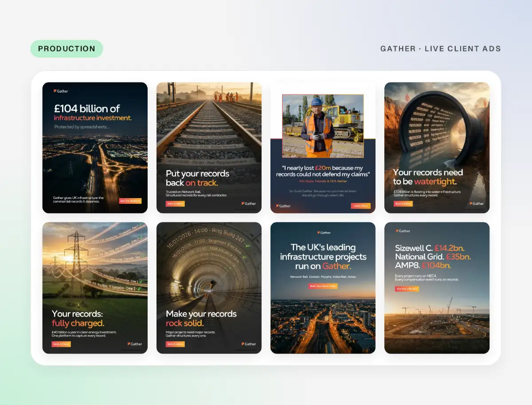The height and width of the screenshot is (405, 532).
Task: Click 'Book A Demo' in the rail track ad
Action: tap(175, 204)
